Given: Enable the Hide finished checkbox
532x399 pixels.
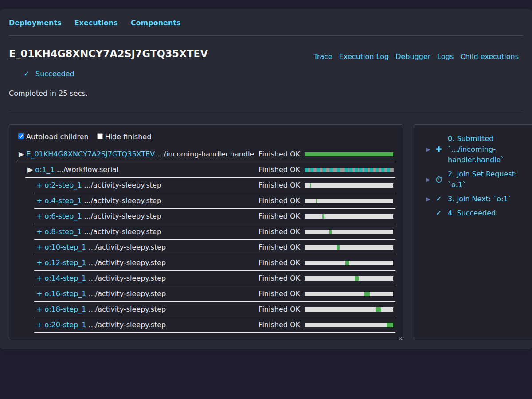Looking at the screenshot, I should (100, 137).
